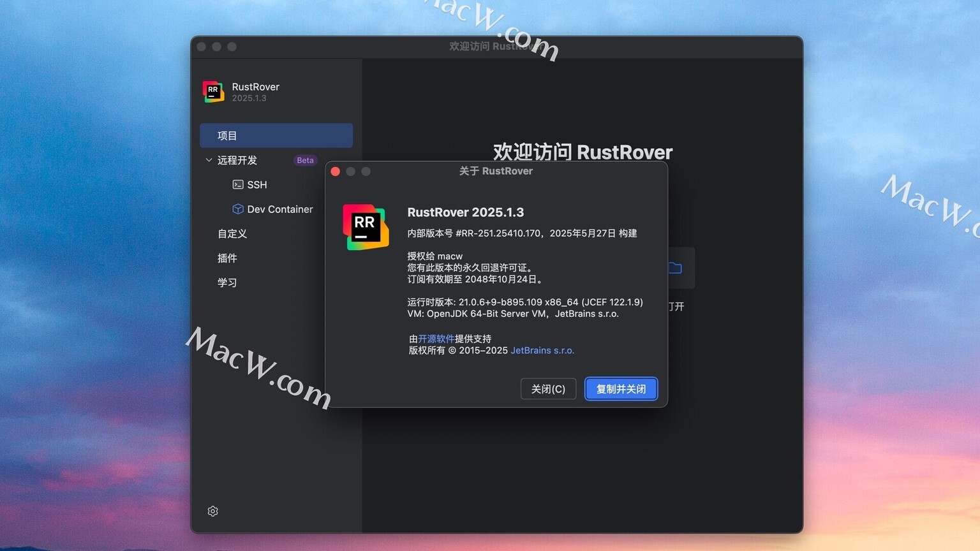The height and width of the screenshot is (551, 980).
Task: Click the SSH terminal icon
Action: pos(238,184)
